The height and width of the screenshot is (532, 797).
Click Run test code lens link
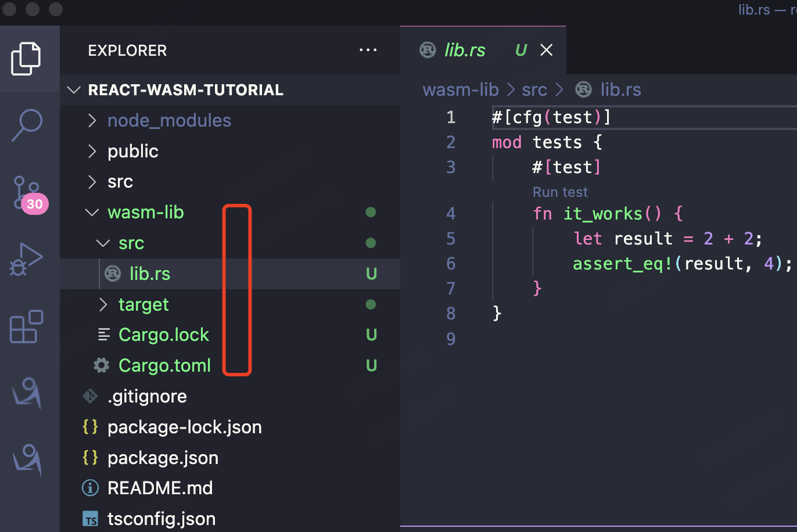click(560, 192)
